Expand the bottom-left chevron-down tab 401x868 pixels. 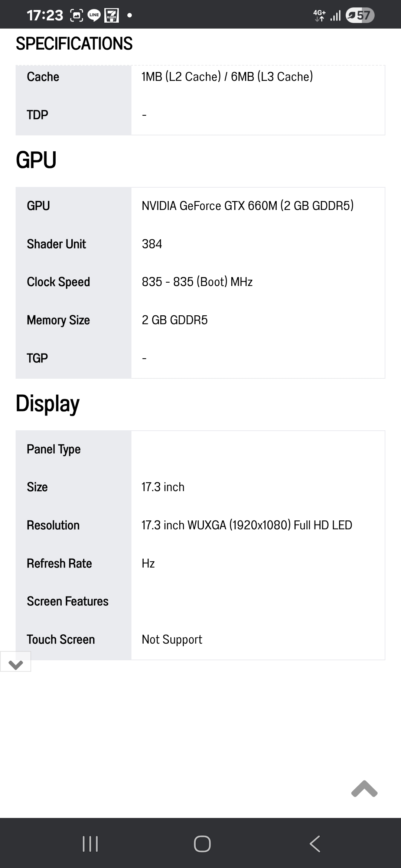tap(16, 661)
